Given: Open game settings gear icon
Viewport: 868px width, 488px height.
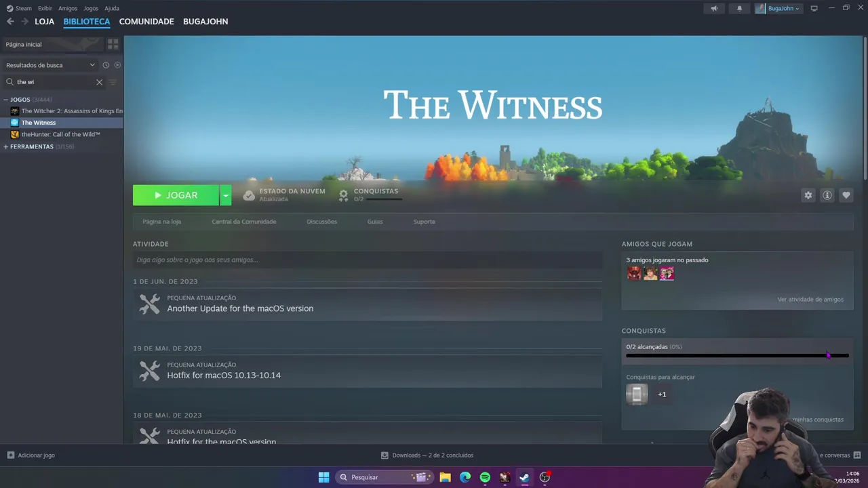Looking at the screenshot, I should 808,195.
